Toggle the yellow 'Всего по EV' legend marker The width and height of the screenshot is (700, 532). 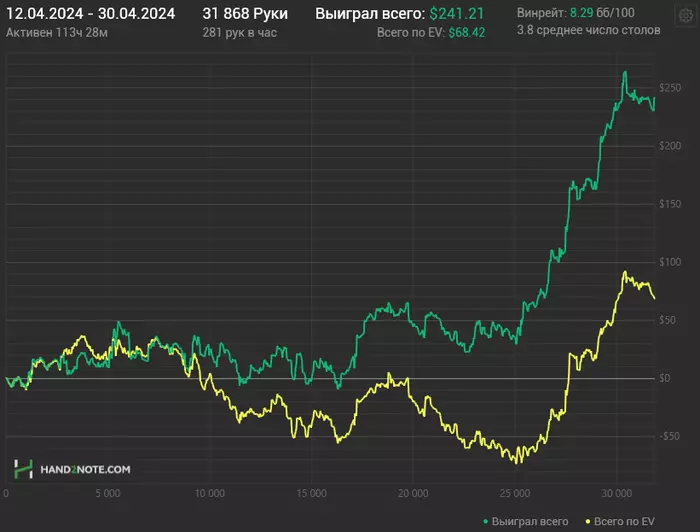click(588, 521)
